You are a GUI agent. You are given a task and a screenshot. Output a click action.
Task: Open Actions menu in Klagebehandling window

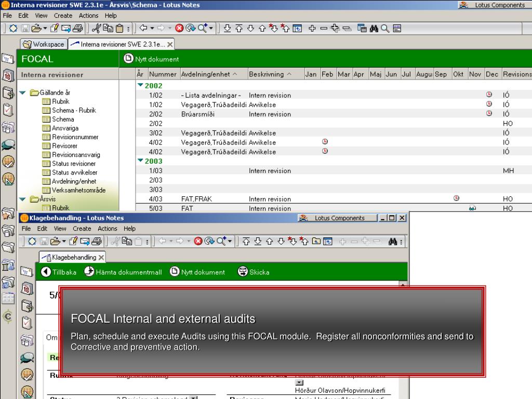coord(107,229)
